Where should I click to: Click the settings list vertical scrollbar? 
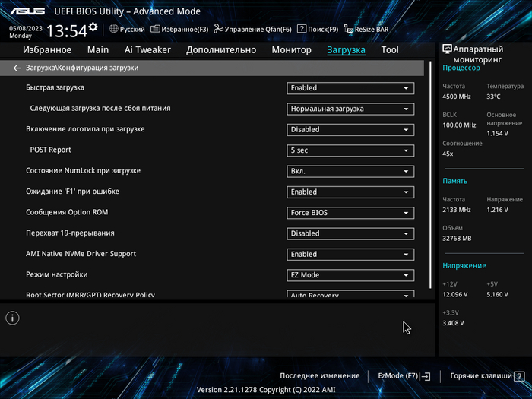click(x=432, y=182)
